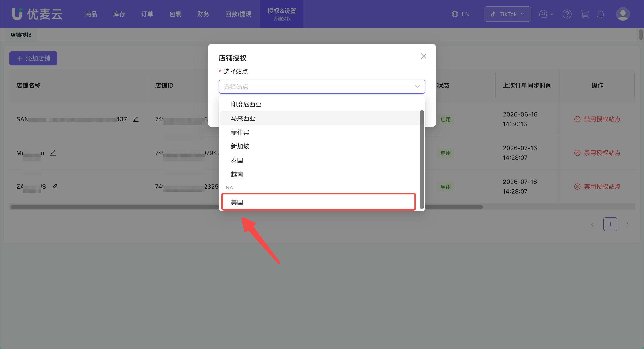Click the 上次订单同步时间 column header
The height and width of the screenshot is (349, 644).
(527, 85)
